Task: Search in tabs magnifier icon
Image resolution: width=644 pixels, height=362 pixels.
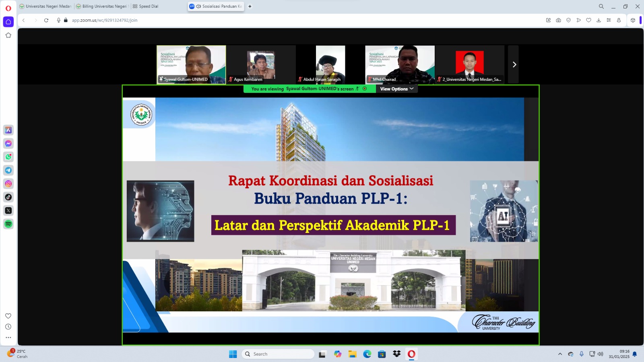Action: coord(601,6)
